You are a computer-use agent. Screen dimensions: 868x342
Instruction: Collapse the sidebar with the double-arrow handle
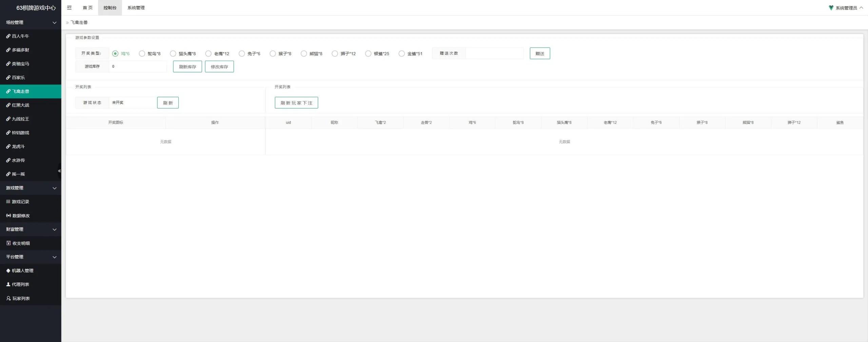[59, 171]
